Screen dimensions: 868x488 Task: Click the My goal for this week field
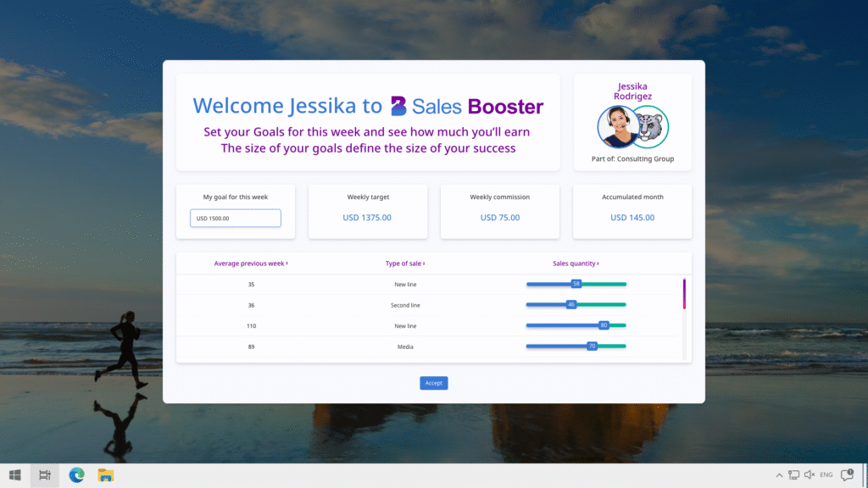(236, 218)
